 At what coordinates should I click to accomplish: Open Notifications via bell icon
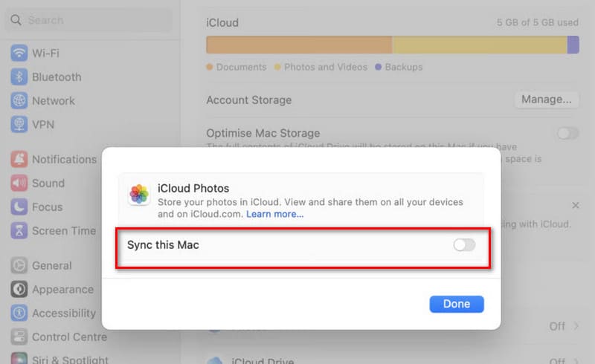click(19, 159)
